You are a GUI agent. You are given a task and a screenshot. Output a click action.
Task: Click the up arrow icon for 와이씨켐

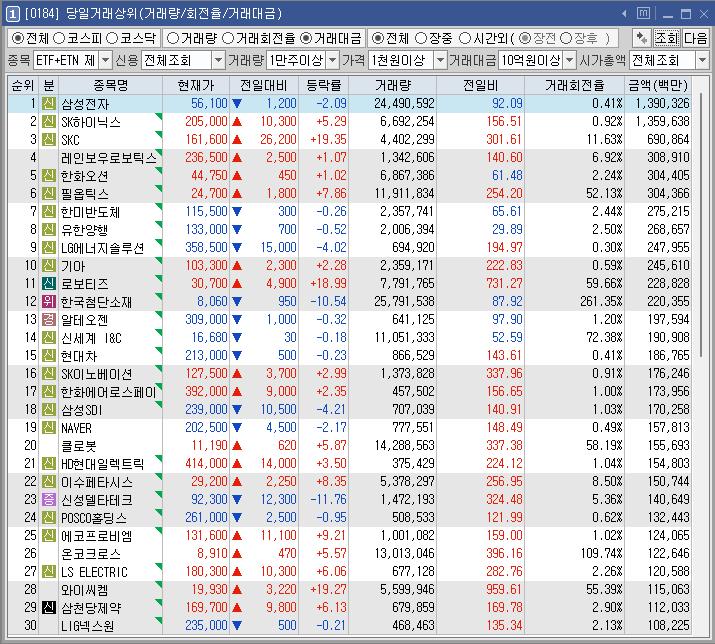pyautogui.click(x=237, y=589)
